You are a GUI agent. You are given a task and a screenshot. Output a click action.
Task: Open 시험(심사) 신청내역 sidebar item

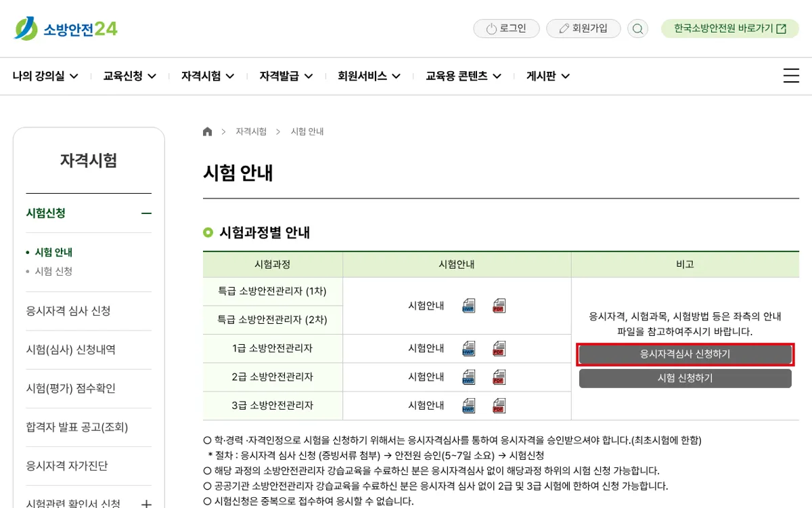pos(71,350)
